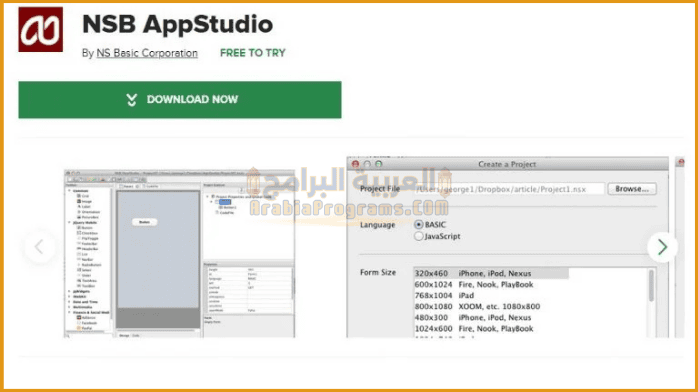The width and height of the screenshot is (698, 392).
Task: Select the JavaScript language radio button
Action: coord(418,236)
